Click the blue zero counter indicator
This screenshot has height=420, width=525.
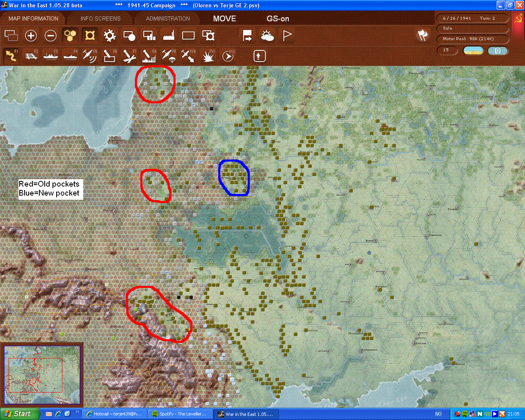498,50
